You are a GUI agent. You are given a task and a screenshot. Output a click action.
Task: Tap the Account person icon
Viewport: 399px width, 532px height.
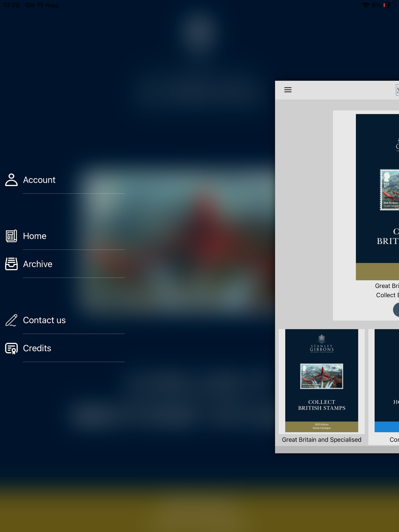11,180
